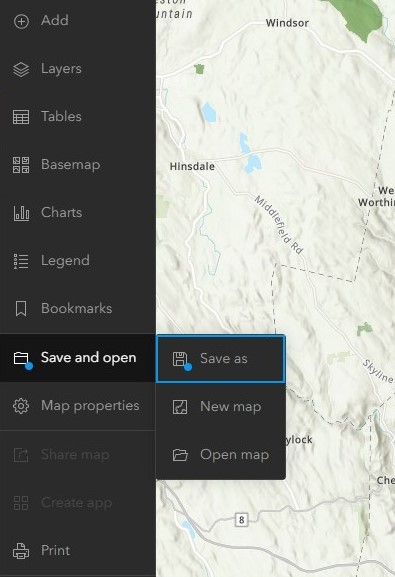Viewport: 395px width, 577px height.
Task: Click the Map properties gear icon
Action: (21, 406)
